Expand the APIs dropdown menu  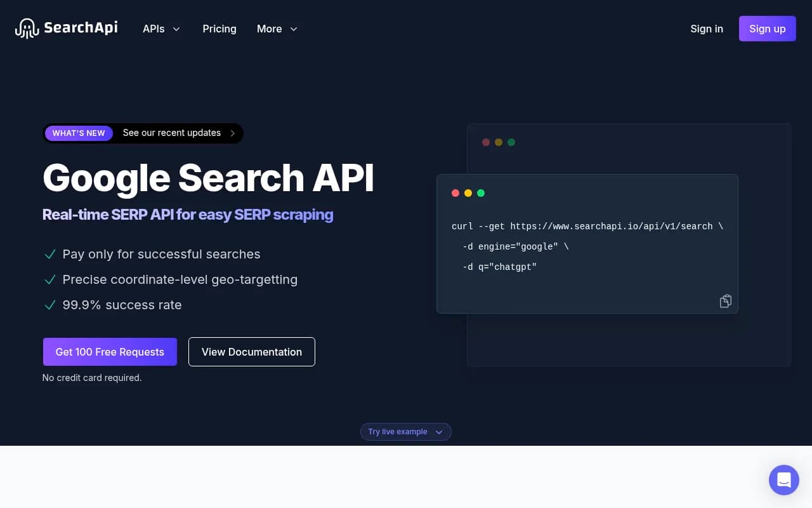coord(162,29)
